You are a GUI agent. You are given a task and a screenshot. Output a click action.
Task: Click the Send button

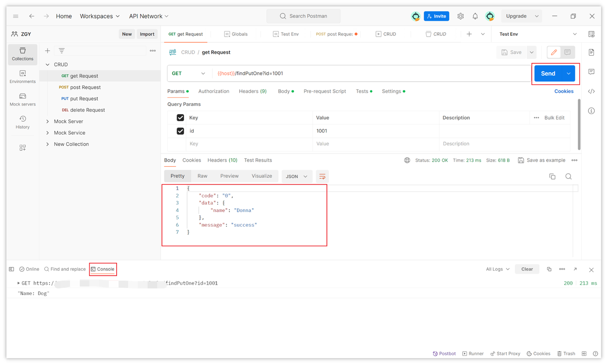[548, 74]
